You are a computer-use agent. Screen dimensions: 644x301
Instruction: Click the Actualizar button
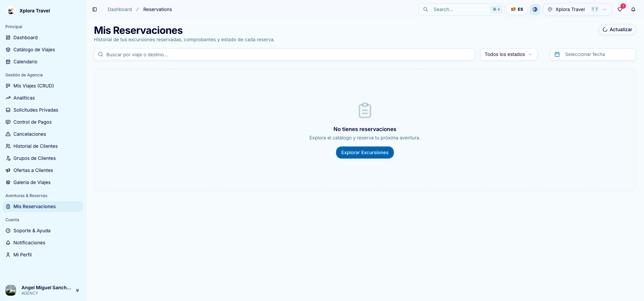tap(617, 29)
